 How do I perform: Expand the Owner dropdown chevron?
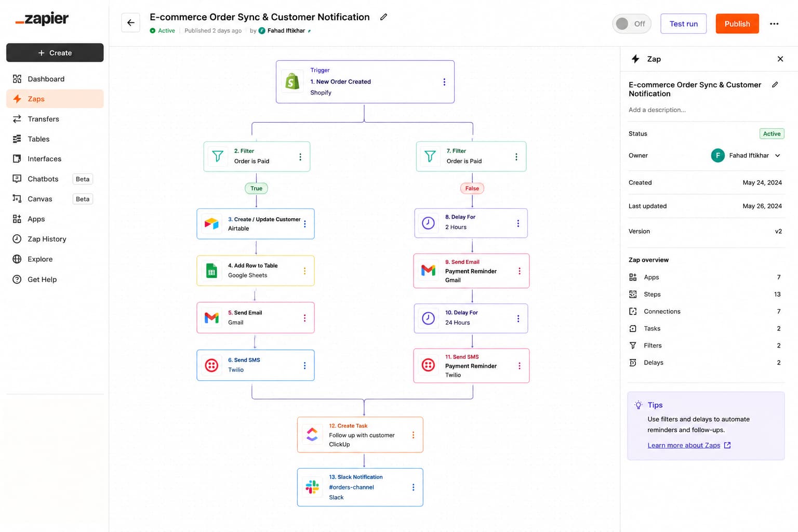click(778, 155)
